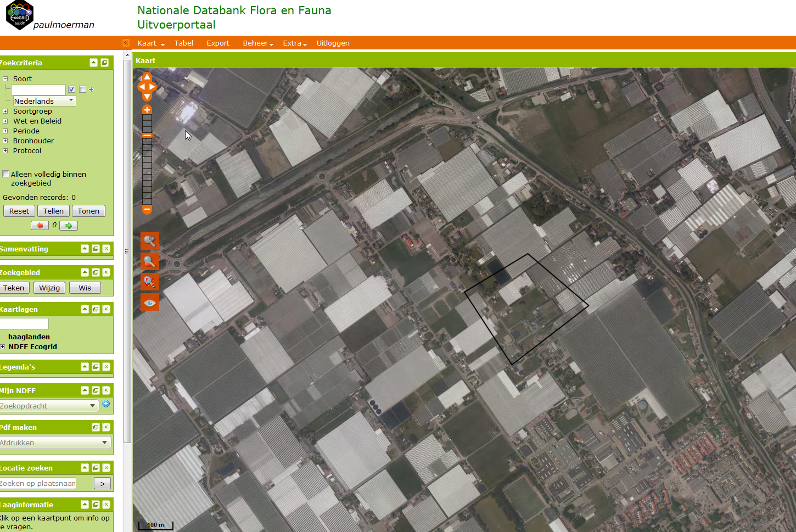Uncheck the checked box beside species field
The image size is (796, 532).
click(71, 89)
